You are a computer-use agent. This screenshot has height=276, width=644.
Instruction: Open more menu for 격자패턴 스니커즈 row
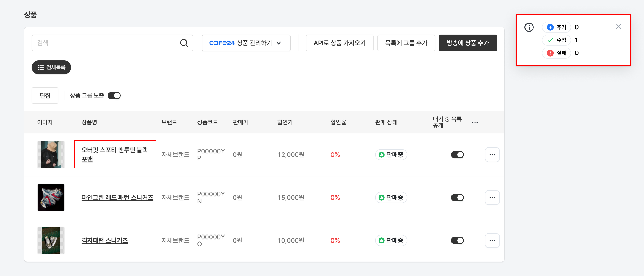492,240
